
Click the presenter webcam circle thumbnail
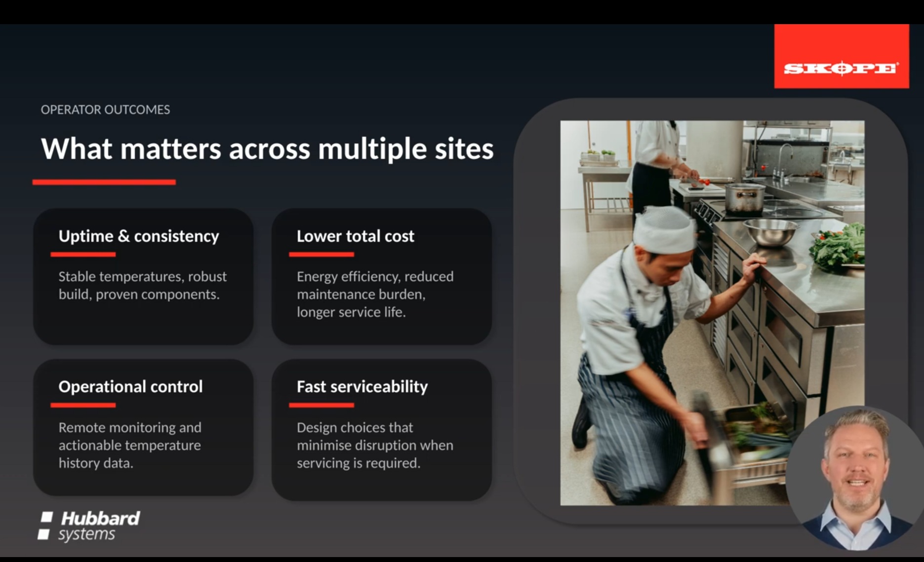click(x=855, y=479)
